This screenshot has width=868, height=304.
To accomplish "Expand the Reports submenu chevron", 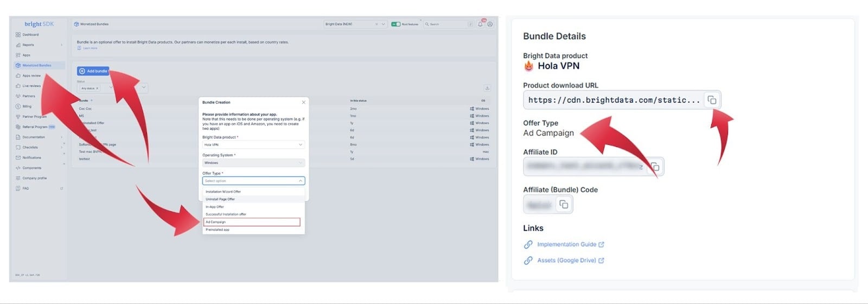I will point(61,45).
